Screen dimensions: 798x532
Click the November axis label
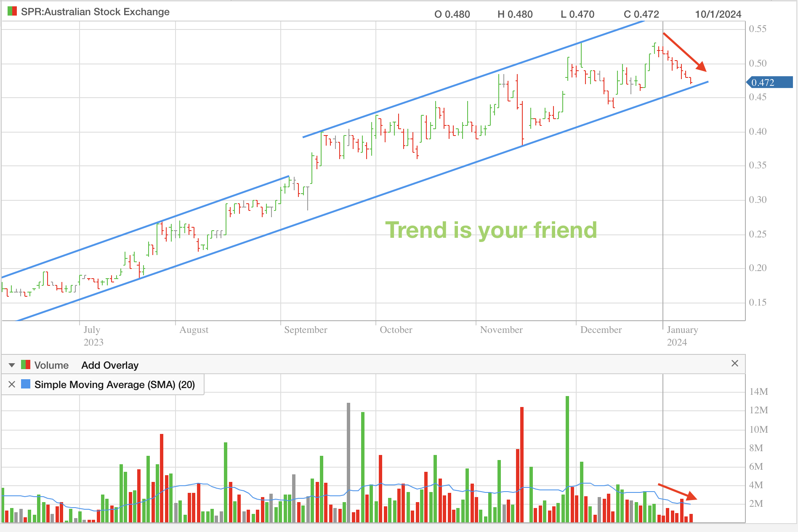point(501,330)
